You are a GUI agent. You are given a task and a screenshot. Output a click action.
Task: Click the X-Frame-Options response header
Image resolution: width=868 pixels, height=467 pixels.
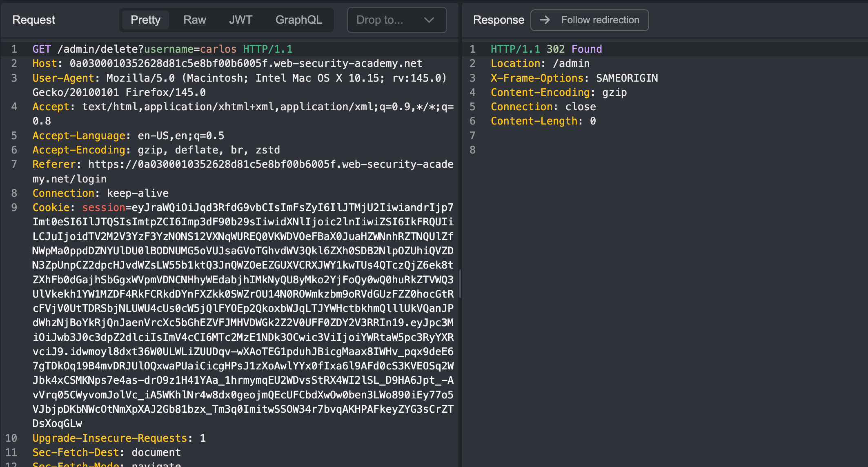pos(537,78)
